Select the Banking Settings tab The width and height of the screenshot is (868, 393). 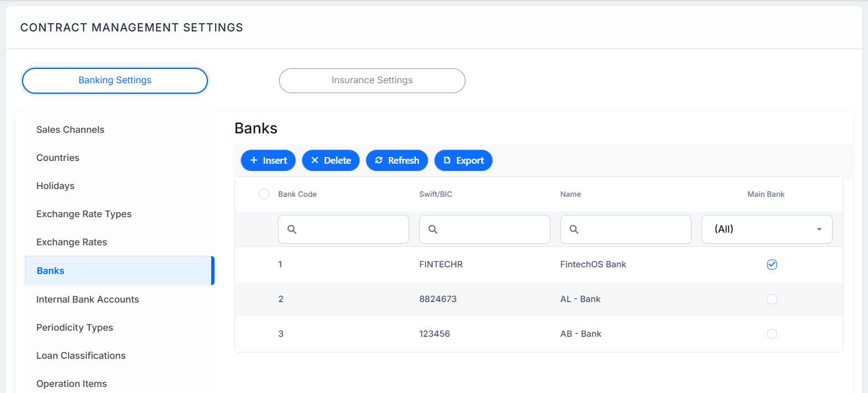coord(115,80)
